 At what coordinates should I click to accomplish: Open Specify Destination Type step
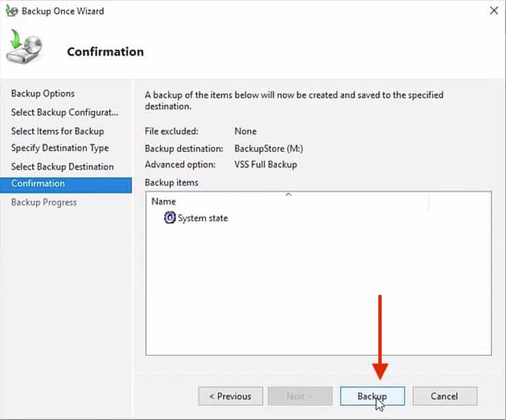coord(59,148)
